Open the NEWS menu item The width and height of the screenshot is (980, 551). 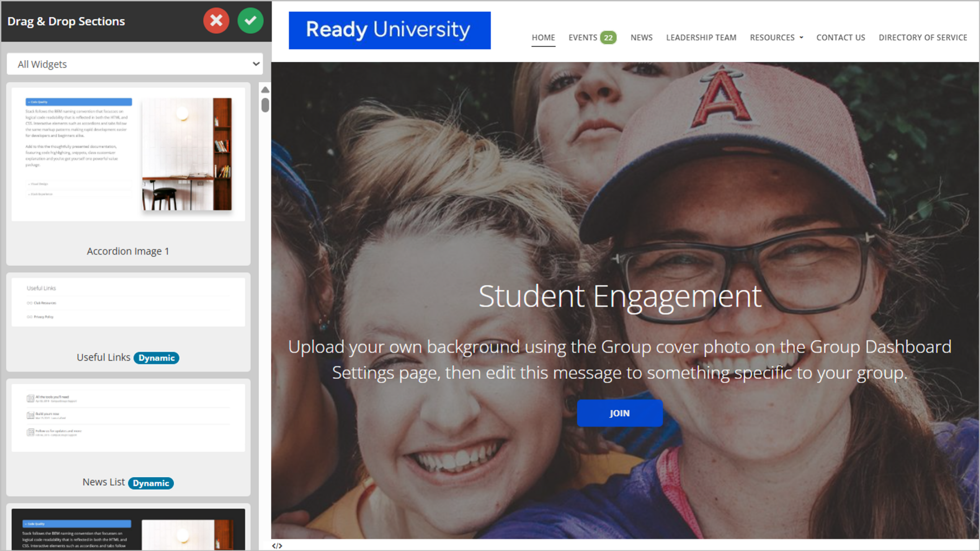pos(642,37)
